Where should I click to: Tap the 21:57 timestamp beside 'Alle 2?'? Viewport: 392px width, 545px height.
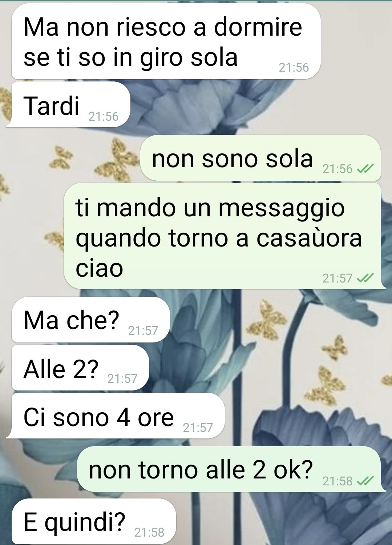coord(122,378)
